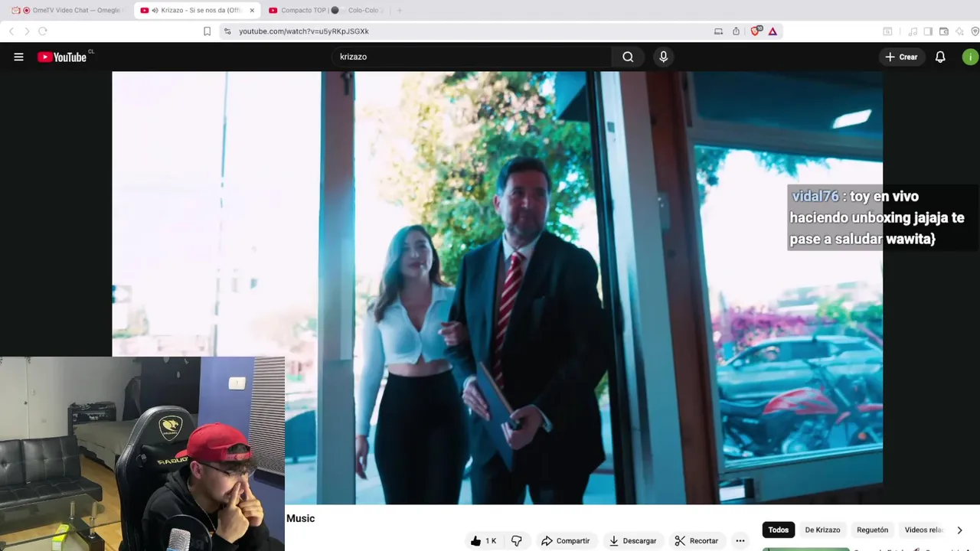This screenshot has height=551, width=980.
Task: Select the Videos relacionados chip
Action: coord(924,530)
